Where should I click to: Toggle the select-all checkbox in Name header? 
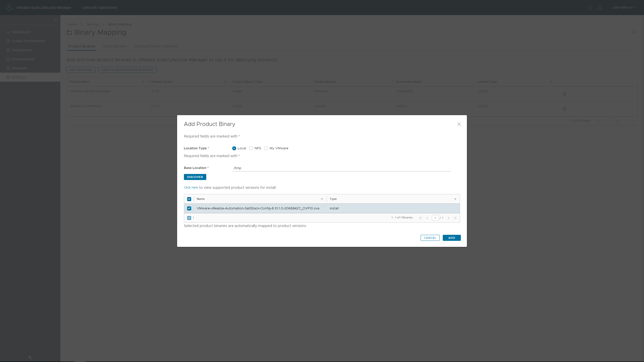click(189, 199)
